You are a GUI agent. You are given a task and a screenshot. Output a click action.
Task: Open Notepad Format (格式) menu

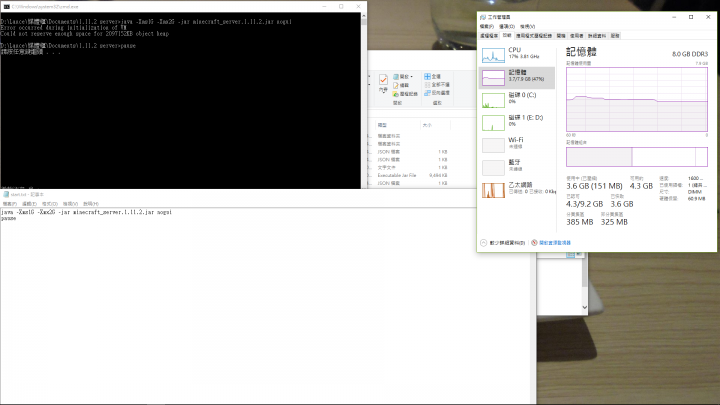pyautogui.click(x=50, y=204)
